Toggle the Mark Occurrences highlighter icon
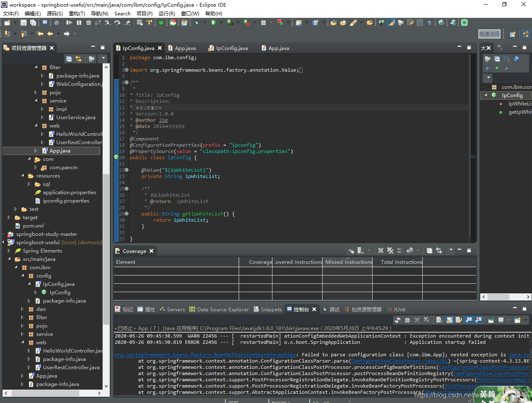Screen dimensions: 532x403 391,23
